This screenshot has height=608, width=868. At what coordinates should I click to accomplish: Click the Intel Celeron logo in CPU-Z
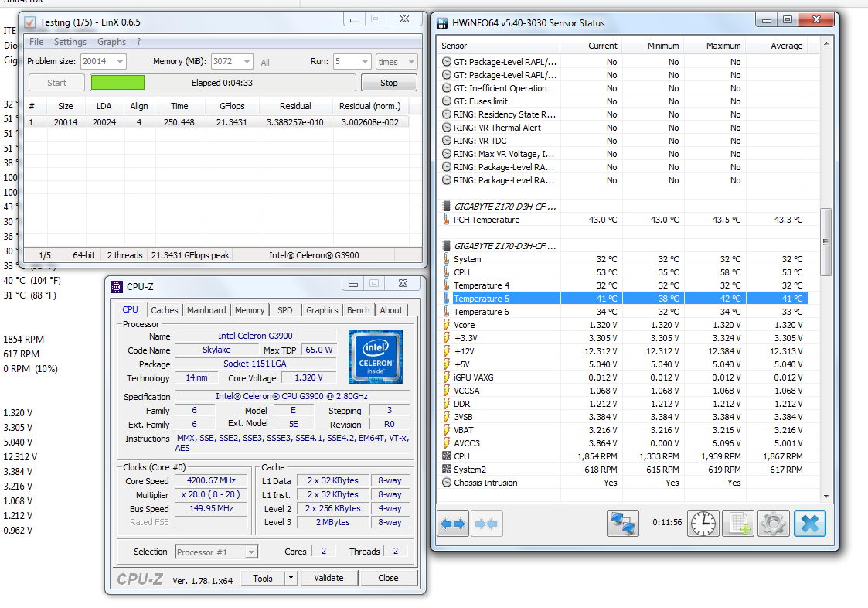pos(376,357)
